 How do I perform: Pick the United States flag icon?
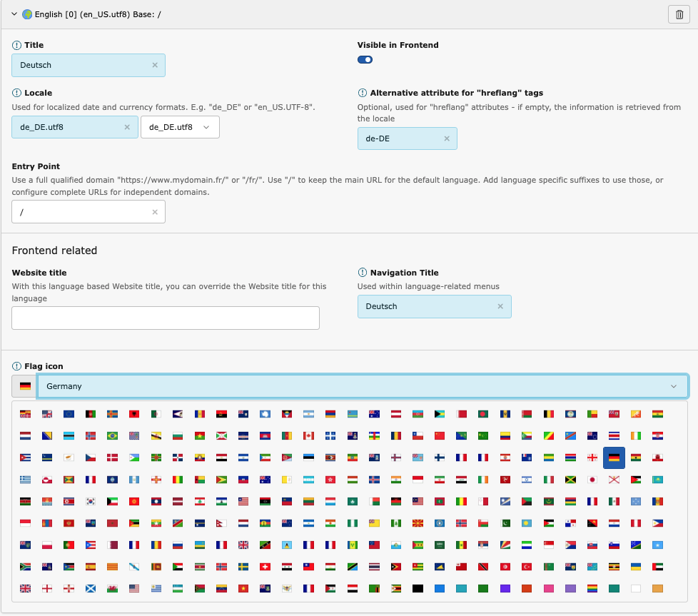coord(134,587)
